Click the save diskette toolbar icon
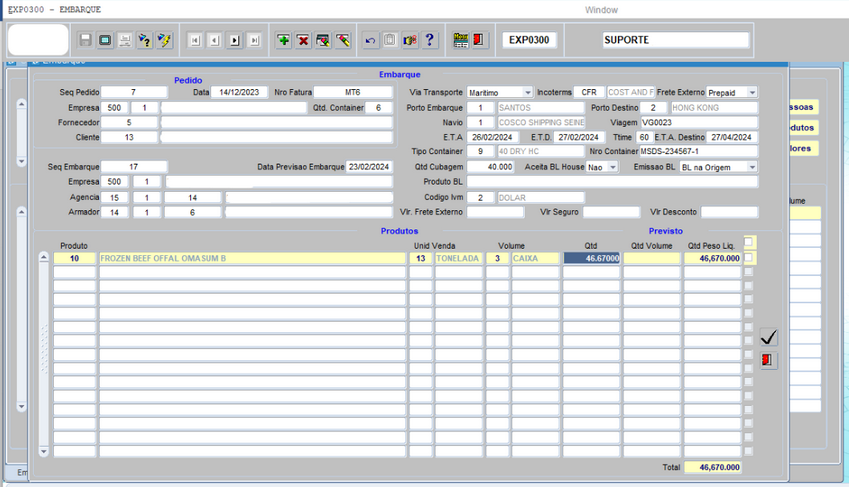The image size is (849, 487). [85, 40]
